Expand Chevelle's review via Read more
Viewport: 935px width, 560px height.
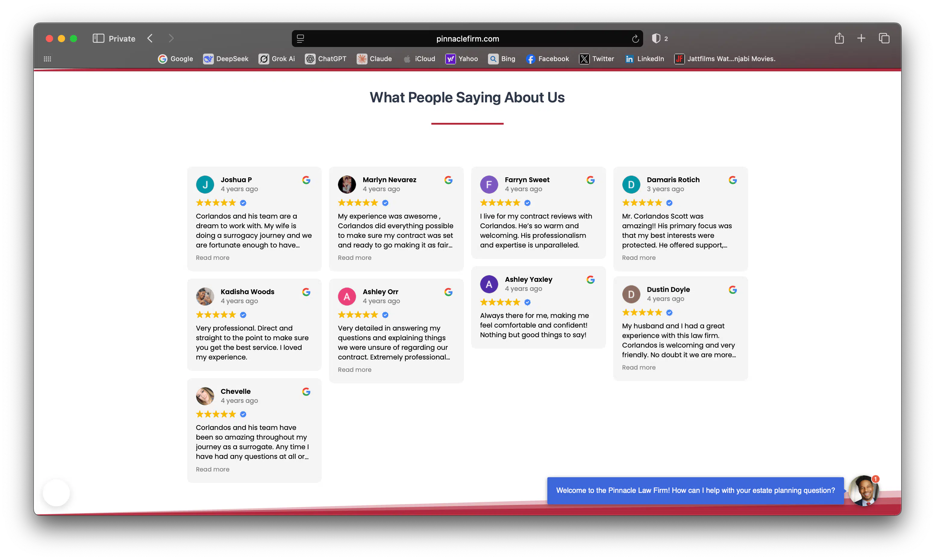coord(213,469)
